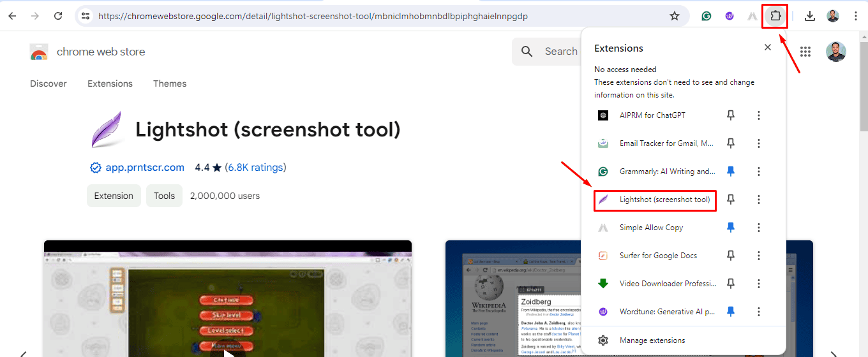The height and width of the screenshot is (357, 868).
Task: Close the Extensions popup panel
Action: 768,47
